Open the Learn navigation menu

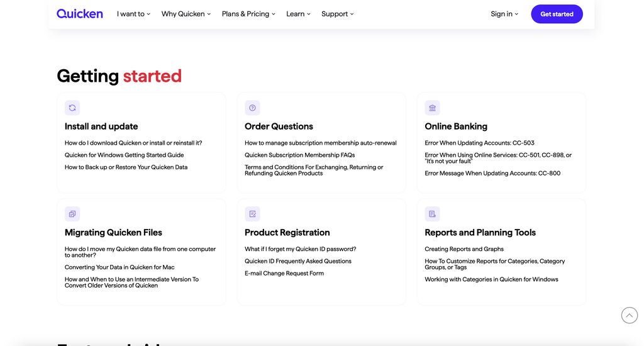[298, 14]
